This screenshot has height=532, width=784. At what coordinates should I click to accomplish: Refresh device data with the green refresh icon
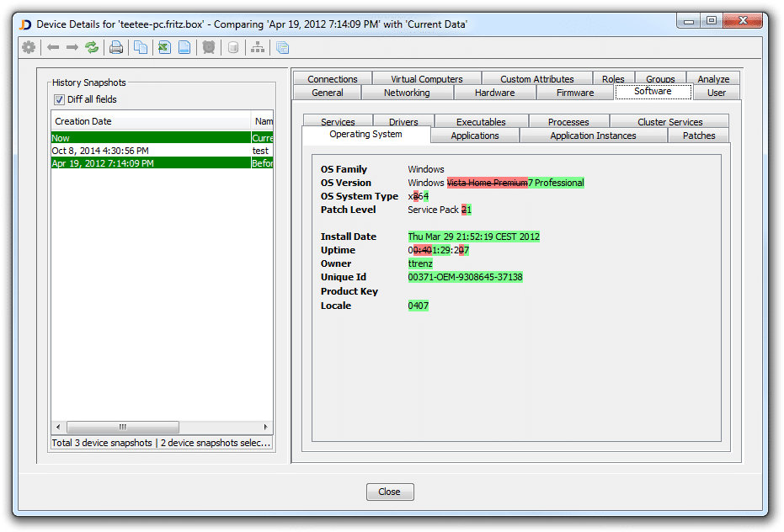[92, 47]
